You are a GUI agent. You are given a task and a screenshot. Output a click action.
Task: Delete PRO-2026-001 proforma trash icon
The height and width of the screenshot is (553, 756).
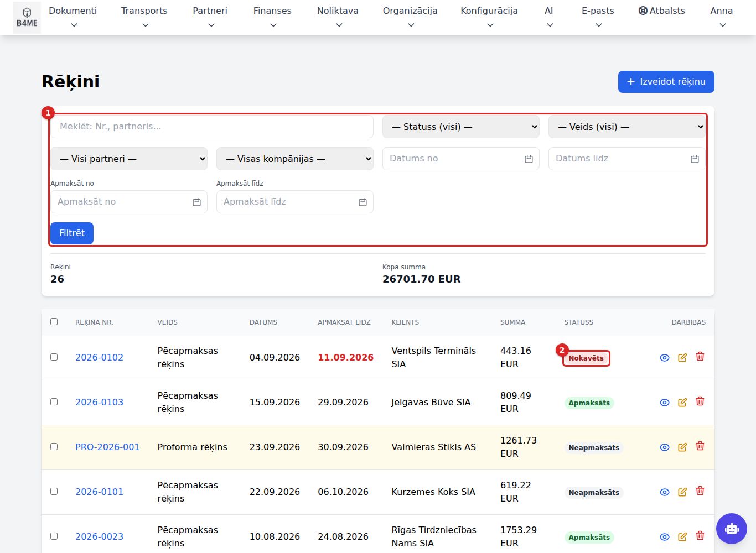click(700, 446)
